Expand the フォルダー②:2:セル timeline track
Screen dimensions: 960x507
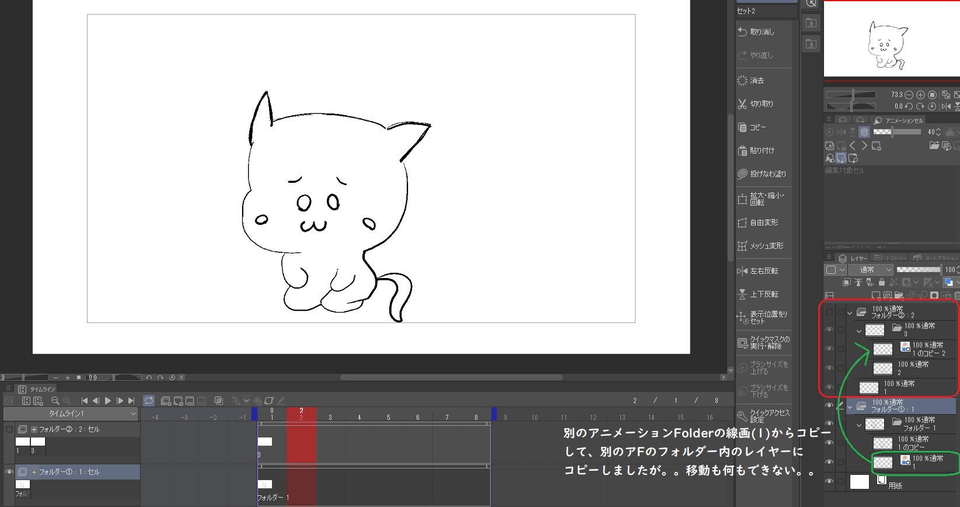click(34, 429)
